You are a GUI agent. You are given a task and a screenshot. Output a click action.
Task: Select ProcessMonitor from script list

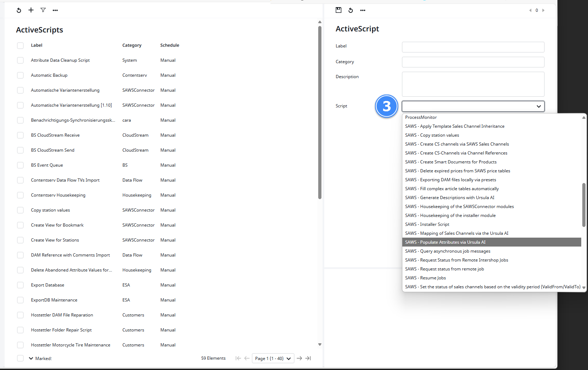[x=491, y=117]
